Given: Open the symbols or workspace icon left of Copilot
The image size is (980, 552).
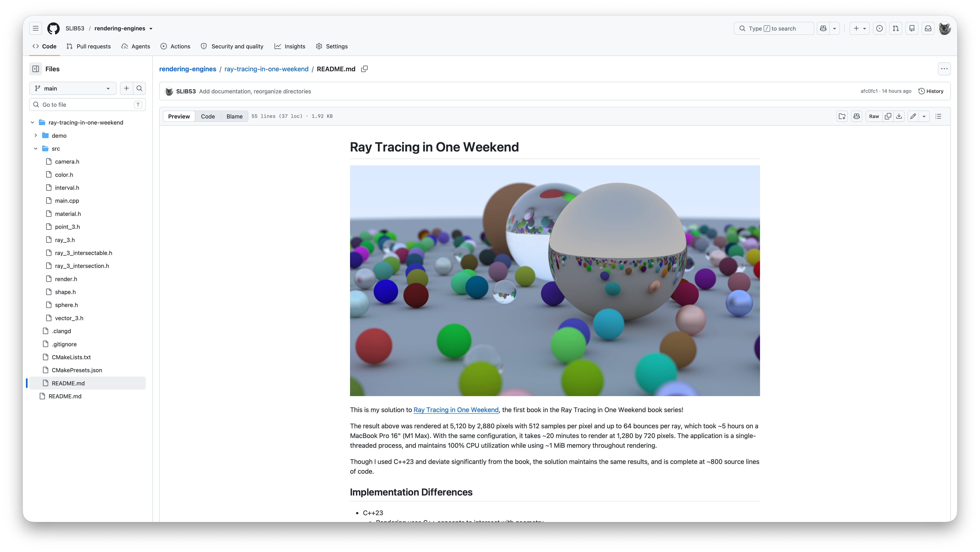Looking at the screenshot, I should [842, 116].
